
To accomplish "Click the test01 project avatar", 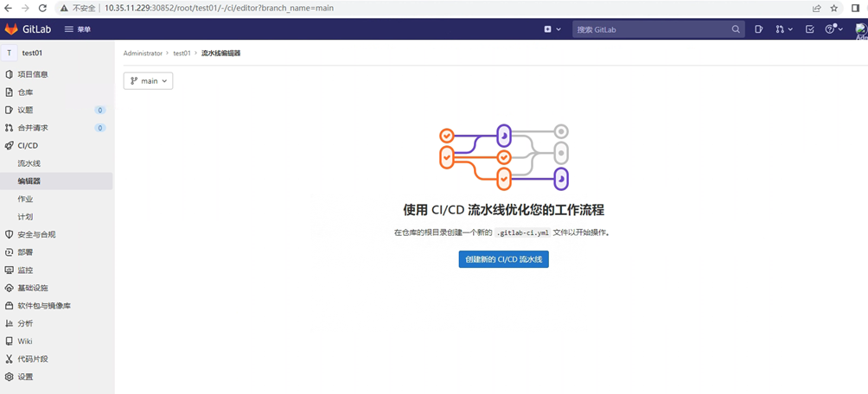I will tap(10, 53).
